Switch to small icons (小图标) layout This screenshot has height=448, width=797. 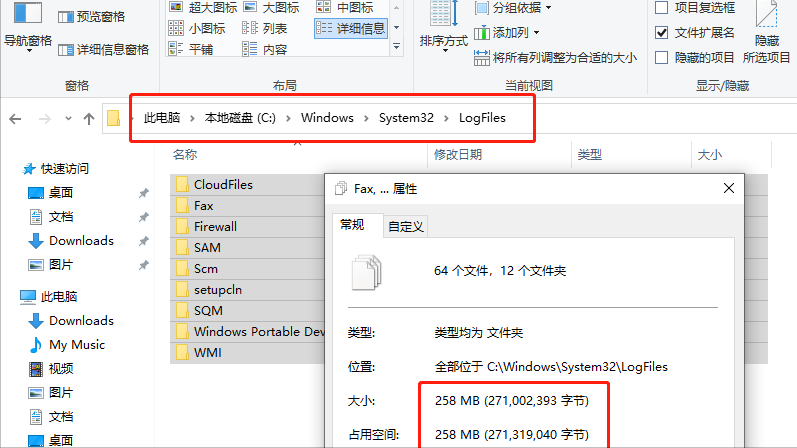tap(197, 28)
